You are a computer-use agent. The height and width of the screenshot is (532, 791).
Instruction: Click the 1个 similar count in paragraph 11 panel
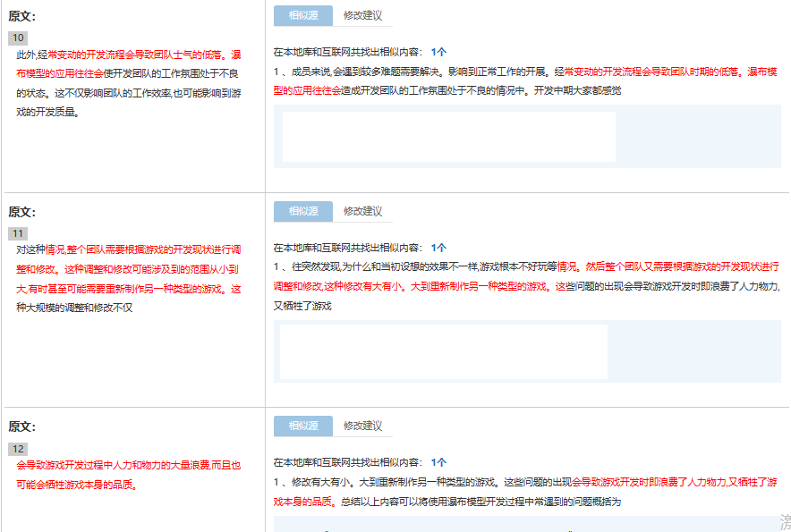(438, 248)
